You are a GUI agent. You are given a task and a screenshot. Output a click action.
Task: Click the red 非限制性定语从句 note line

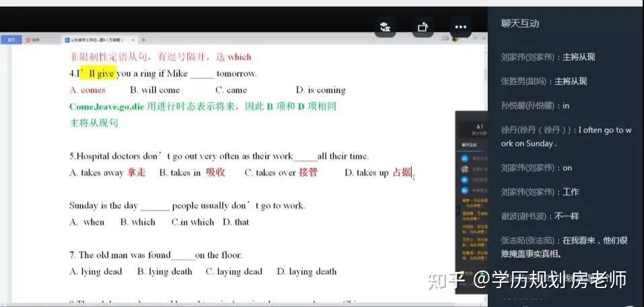(x=160, y=57)
